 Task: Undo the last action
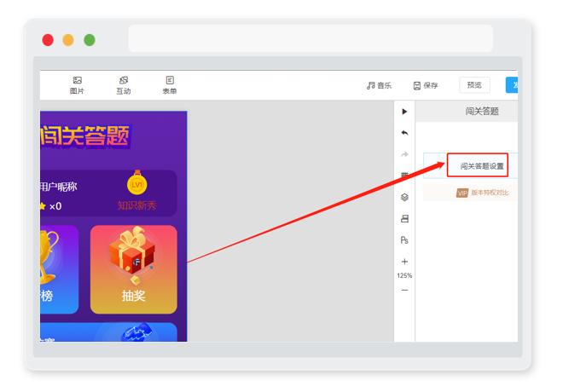coord(404,133)
